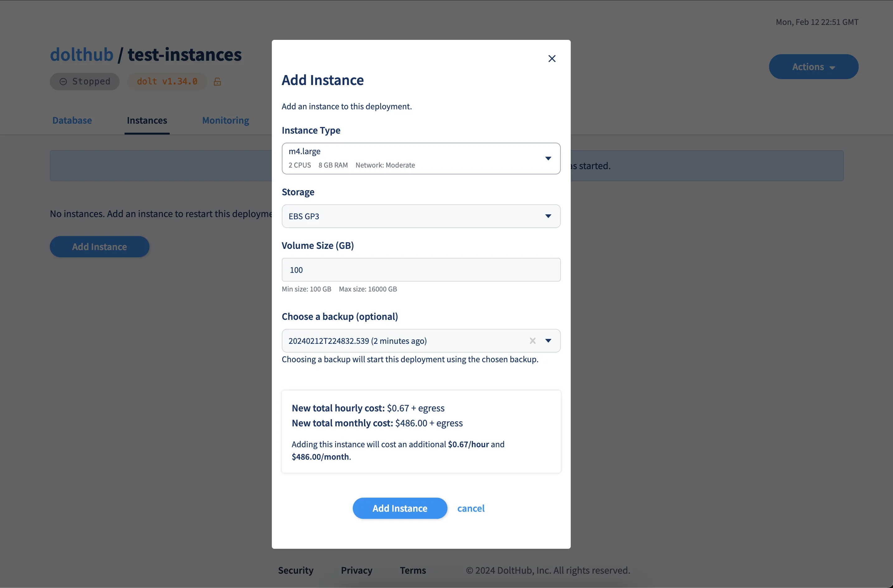This screenshot has height=588, width=893.
Task: Open the Security footer link
Action: (x=295, y=570)
